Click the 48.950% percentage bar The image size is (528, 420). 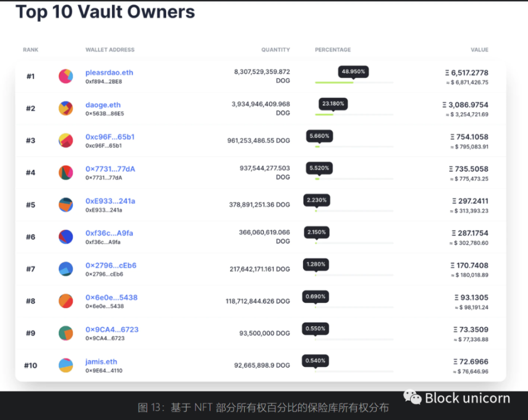(354, 82)
